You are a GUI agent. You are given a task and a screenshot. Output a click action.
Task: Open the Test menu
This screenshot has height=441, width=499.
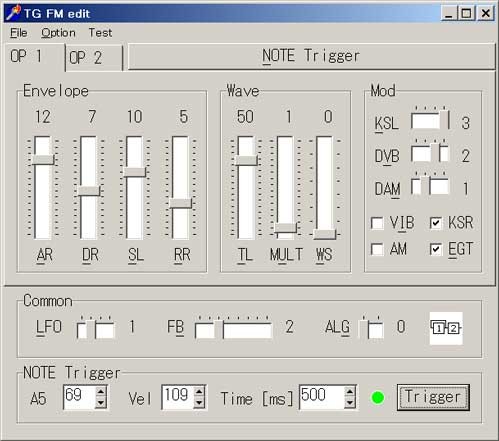[x=100, y=33]
